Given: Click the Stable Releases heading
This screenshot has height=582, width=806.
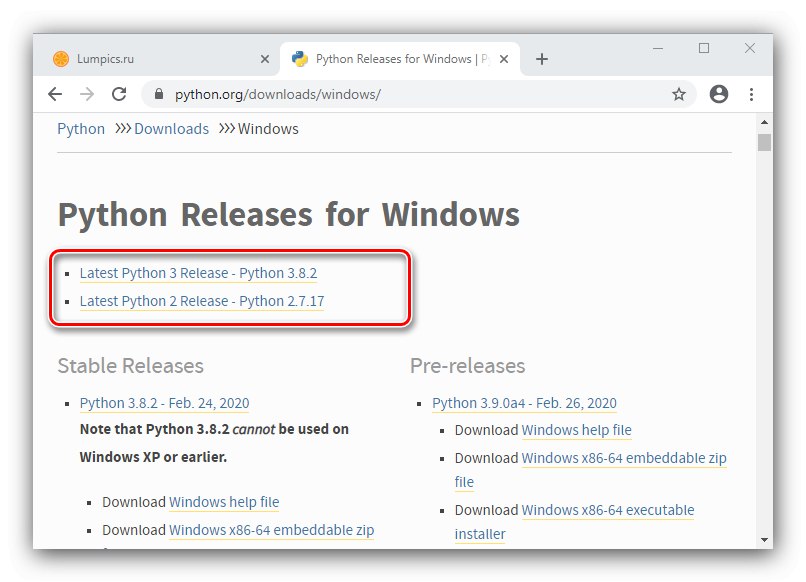Looking at the screenshot, I should [x=131, y=366].
